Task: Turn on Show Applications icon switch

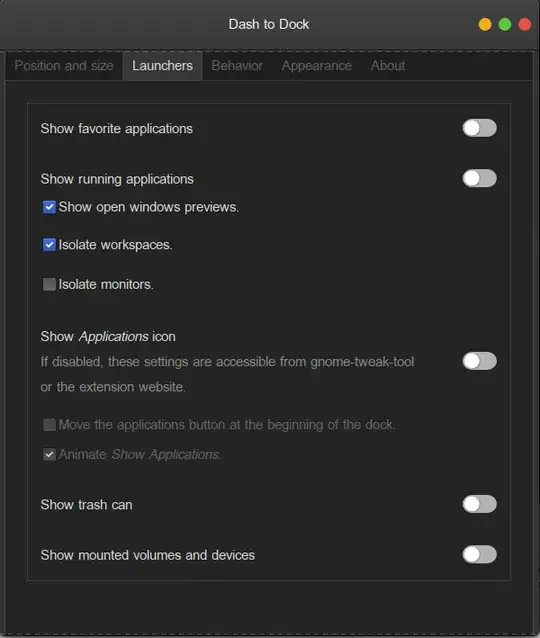Action: (479, 361)
